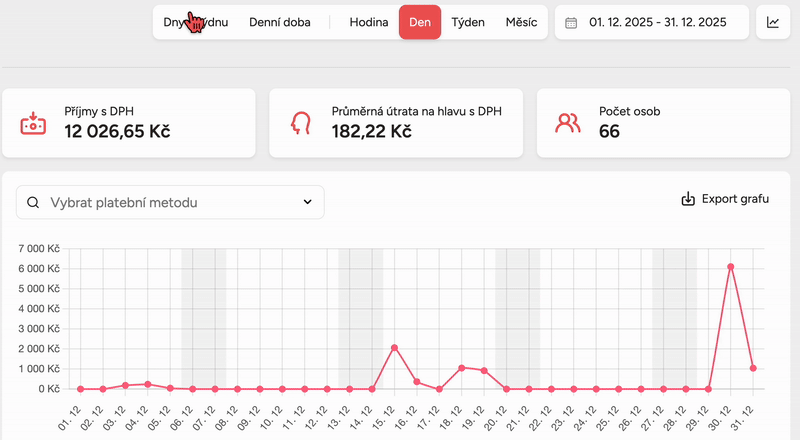Image resolution: width=800 pixels, height=440 pixels.
Task: Click the search magnifier icon
Action: [x=33, y=203]
